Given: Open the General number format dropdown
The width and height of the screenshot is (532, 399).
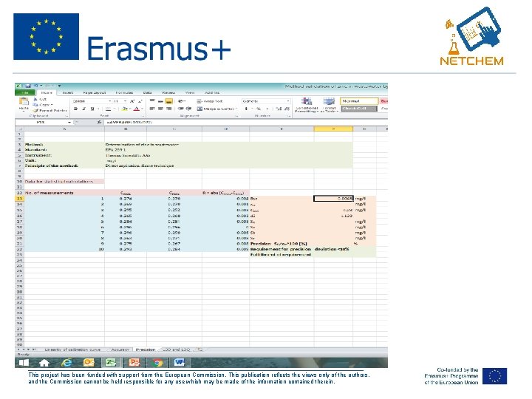Looking at the screenshot, I should [288, 101].
